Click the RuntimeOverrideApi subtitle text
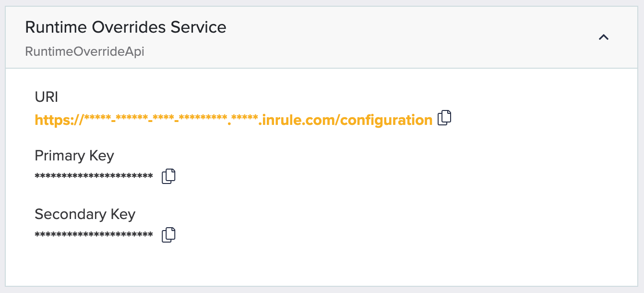644x293 pixels. [84, 51]
